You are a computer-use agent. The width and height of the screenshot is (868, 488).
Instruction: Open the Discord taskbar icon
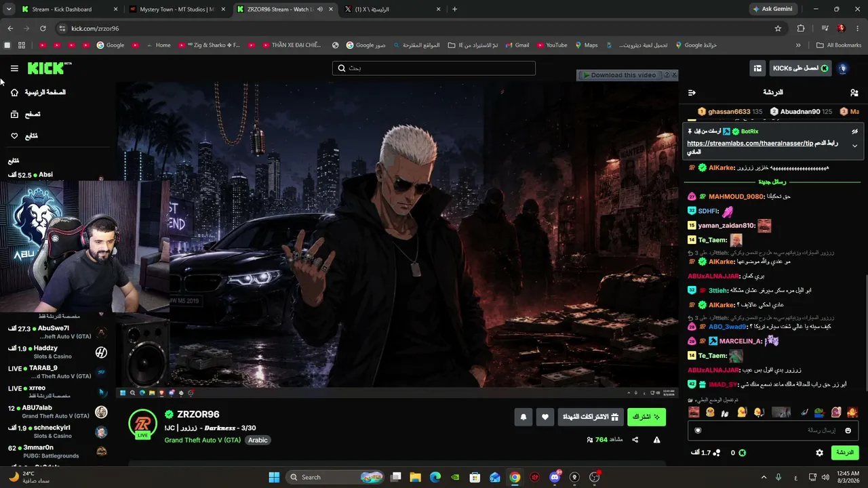555,477
